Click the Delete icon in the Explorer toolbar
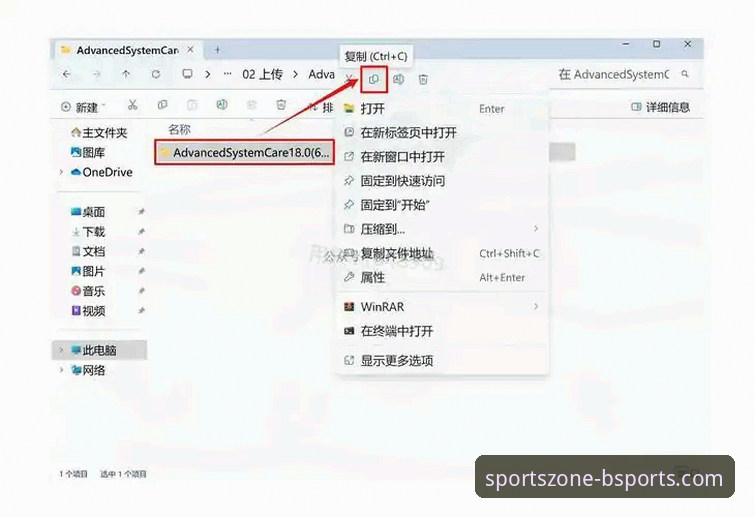This screenshot has width=754, height=517. [x=281, y=105]
